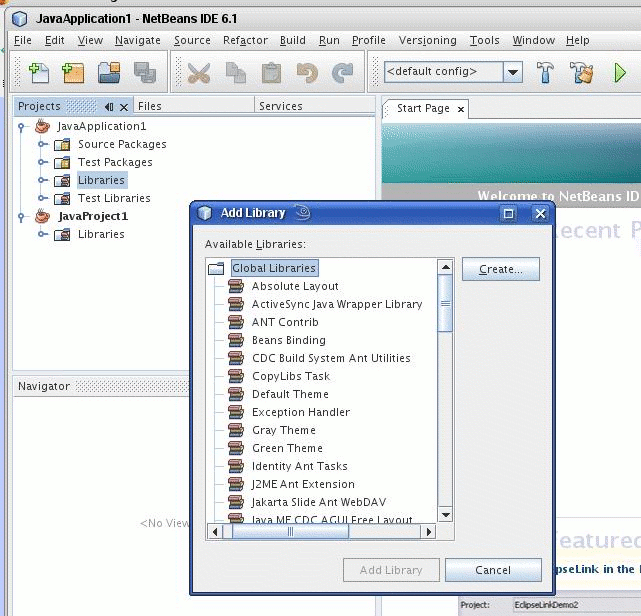Open the Tools menu

[484, 40]
